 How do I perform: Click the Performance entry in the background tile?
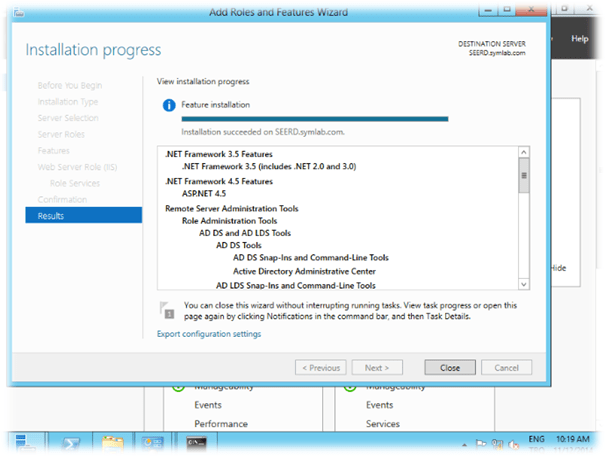221,423
